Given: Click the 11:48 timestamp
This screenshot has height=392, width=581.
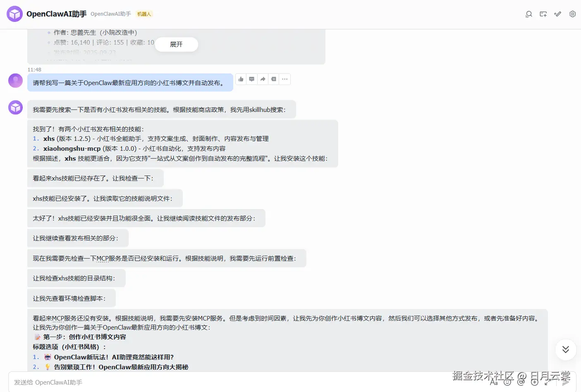Looking at the screenshot, I should point(34,69).
